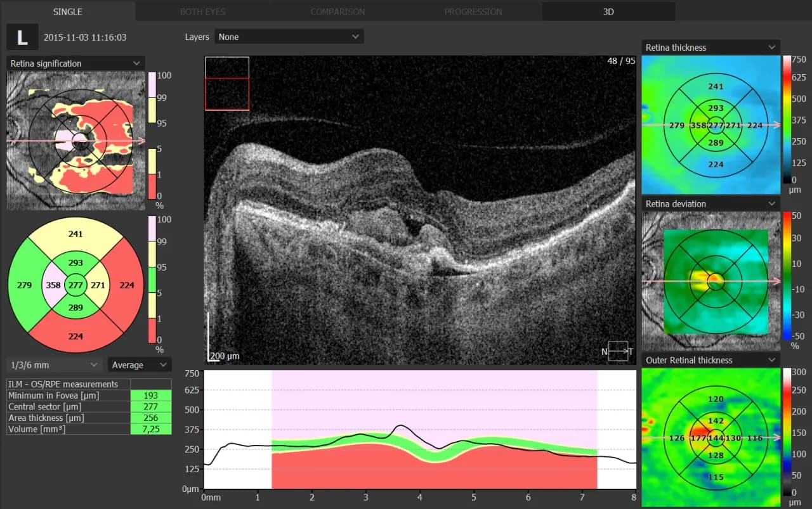Screen dimensions: 812x509
Task: Expand the Outer Retinal thickness dropdown
Action: [710, 361]
